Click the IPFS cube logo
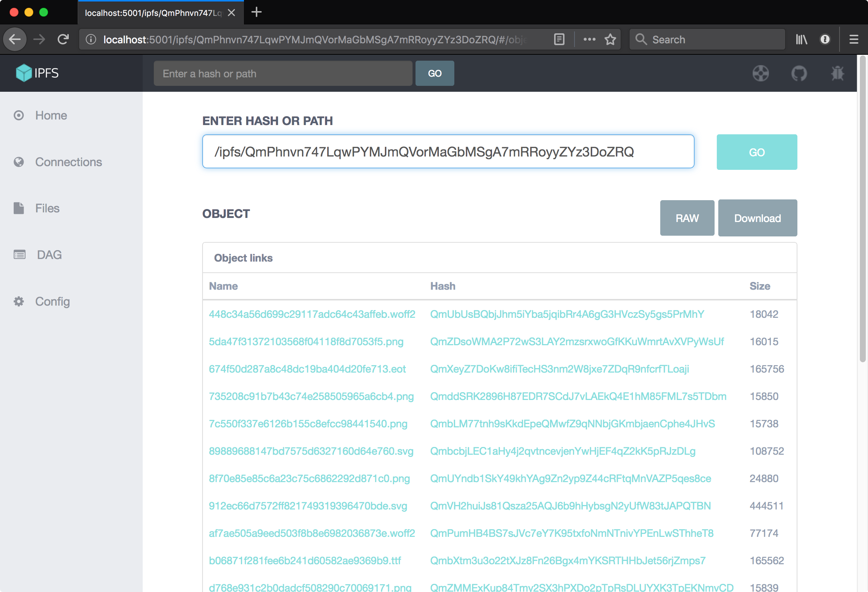868x592 pixels. click(24, 73)
